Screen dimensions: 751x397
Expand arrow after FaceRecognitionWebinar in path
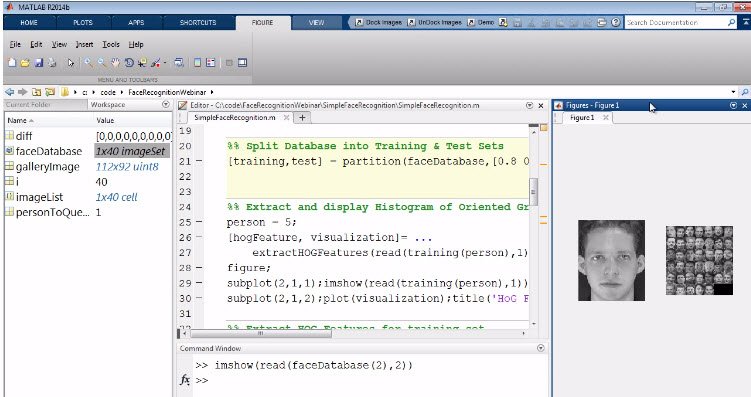pyautogui.click(x=212, y=92)
